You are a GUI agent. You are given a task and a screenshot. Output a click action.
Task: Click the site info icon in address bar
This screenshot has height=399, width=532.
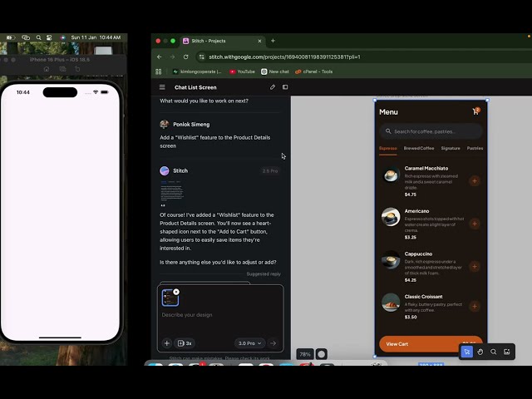click(202, 57)
